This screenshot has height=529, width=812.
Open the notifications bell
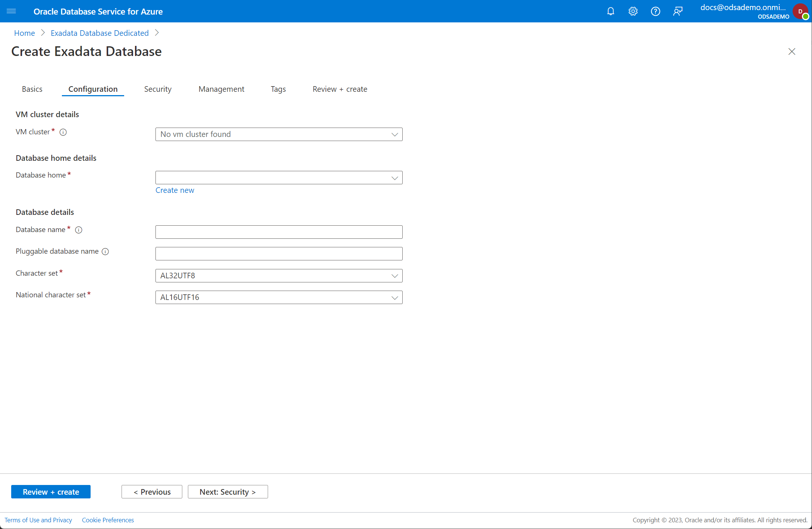(610, 11)
